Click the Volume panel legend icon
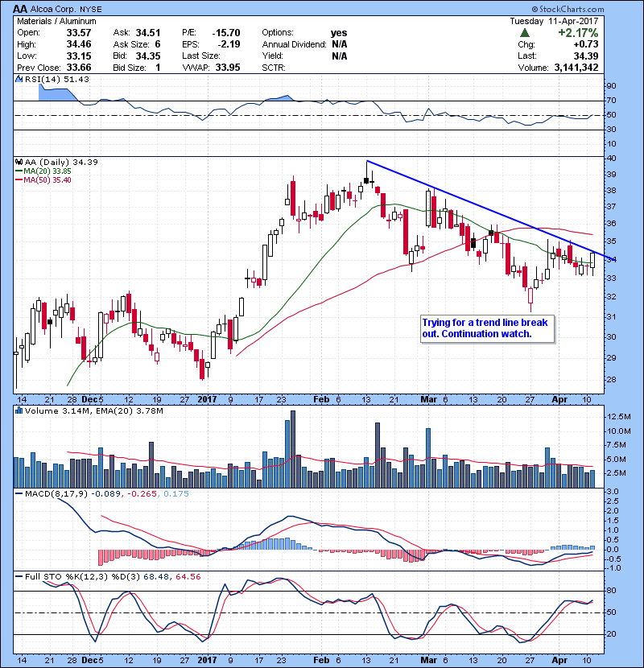This screenshot has width=644, height=668. click(x=19, y=411)
